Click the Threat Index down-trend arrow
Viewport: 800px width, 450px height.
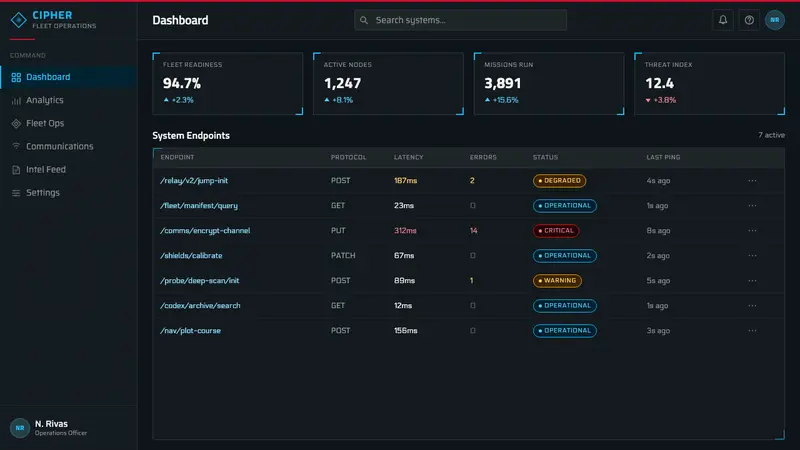pyautogui.click(x=648, y=101)
